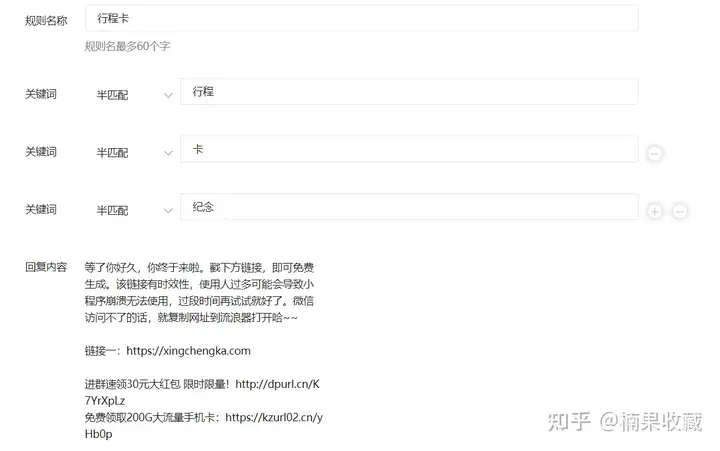
Task: Click the hint text 规则名最多60个字
Action: (x=127, y=46)
